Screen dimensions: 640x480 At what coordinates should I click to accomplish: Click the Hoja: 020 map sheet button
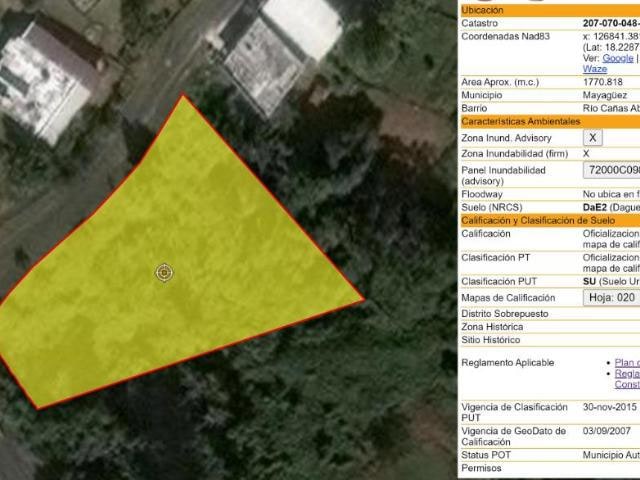(x=611, y=297)
